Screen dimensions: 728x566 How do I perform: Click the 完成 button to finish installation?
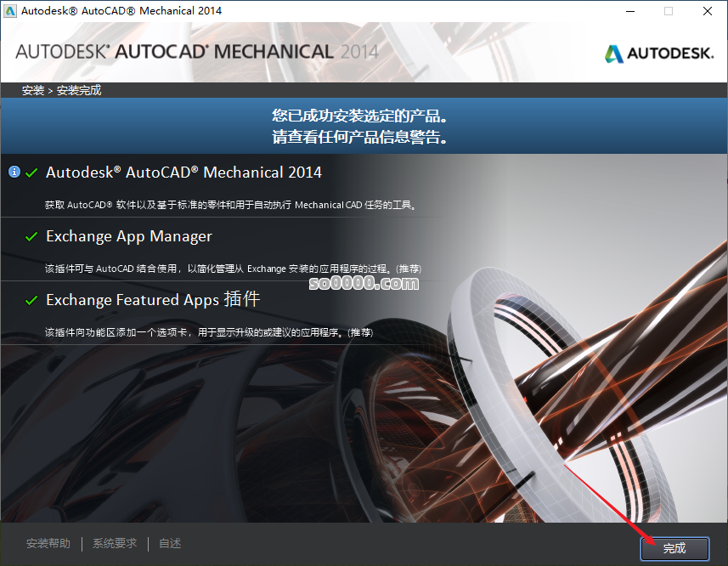click(674, 548)
